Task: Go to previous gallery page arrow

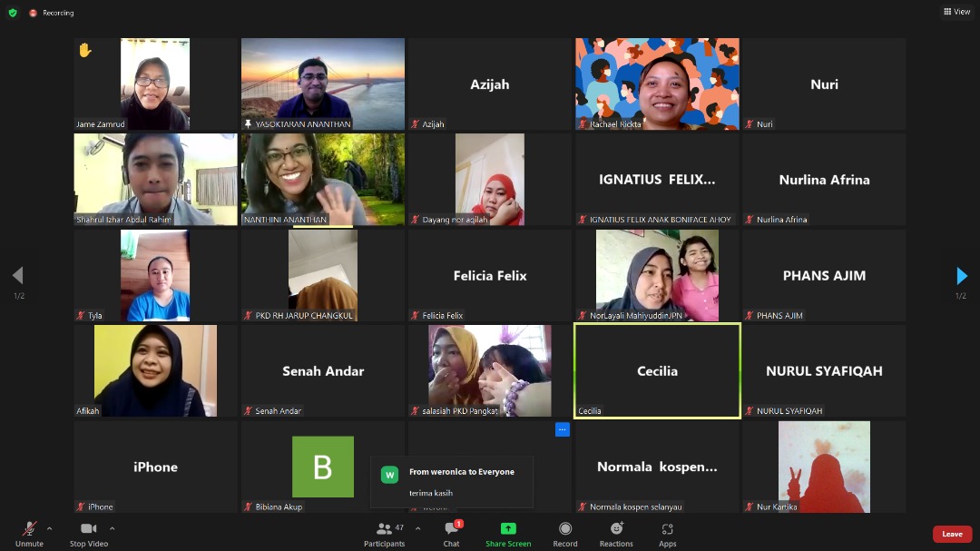Action: tap(17, 276)
